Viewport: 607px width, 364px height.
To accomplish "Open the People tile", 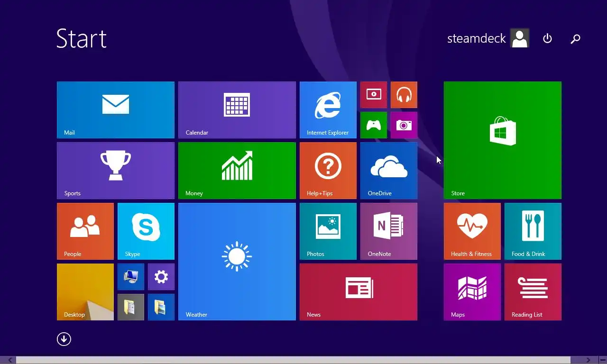I will tap(85, 231).
